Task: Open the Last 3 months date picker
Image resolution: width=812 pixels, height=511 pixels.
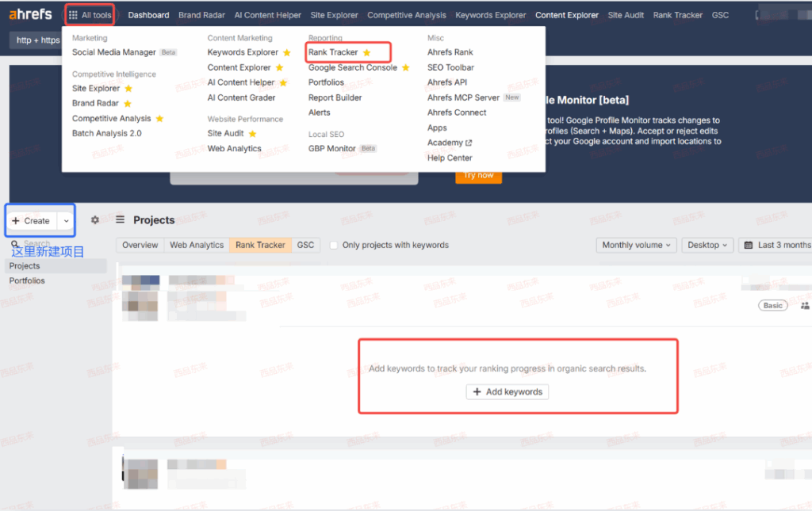Action: pos(777,246)
